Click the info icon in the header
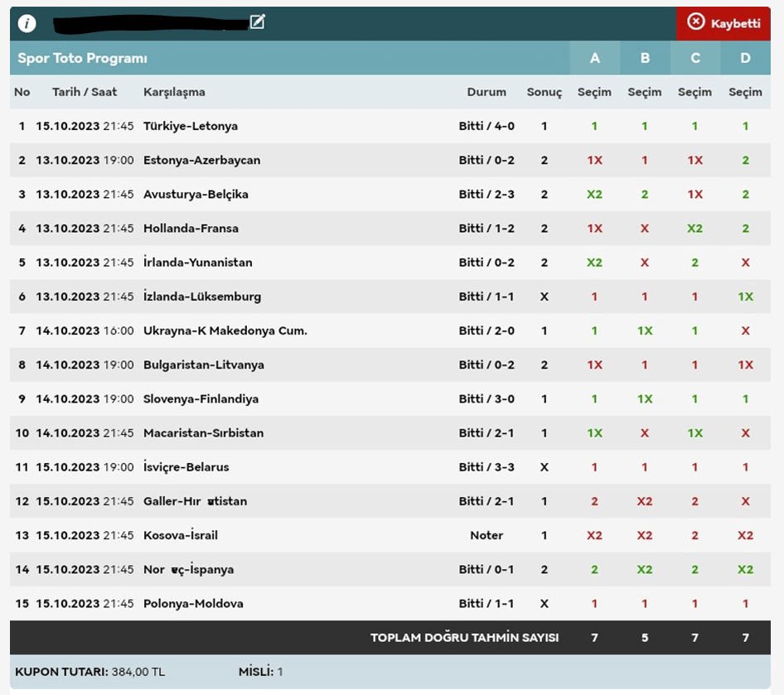The height and width of the screenshot is (695, 784). (x=27, y=23)
